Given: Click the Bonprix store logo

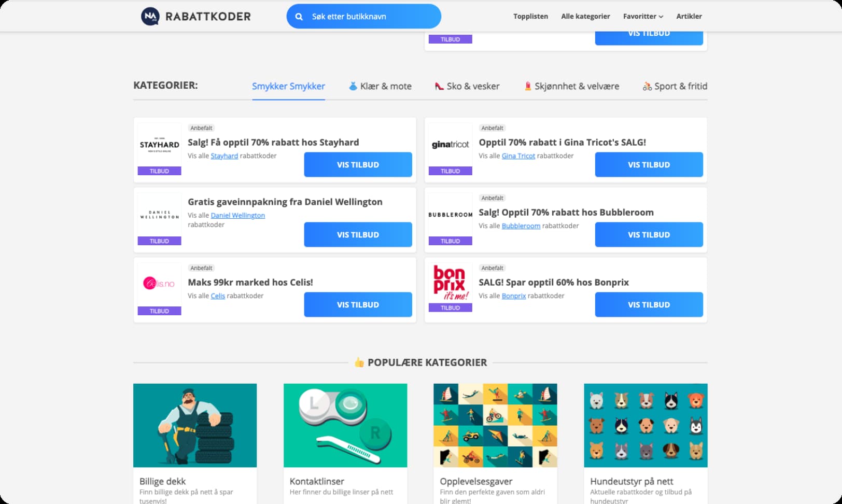Looking at the screenshot, I should click(x=450, y=283).
